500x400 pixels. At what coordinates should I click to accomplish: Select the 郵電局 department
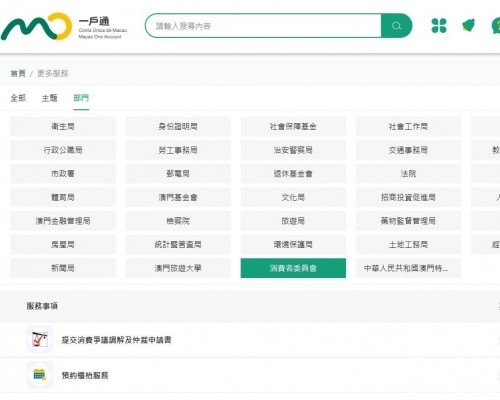coord(178,174)
